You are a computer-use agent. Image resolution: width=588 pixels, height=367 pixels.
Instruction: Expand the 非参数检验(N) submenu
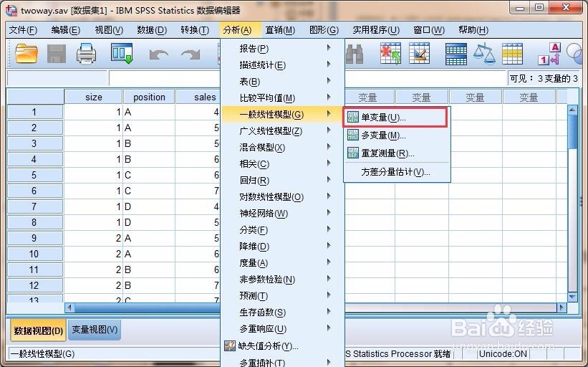(x=283, y=280)
